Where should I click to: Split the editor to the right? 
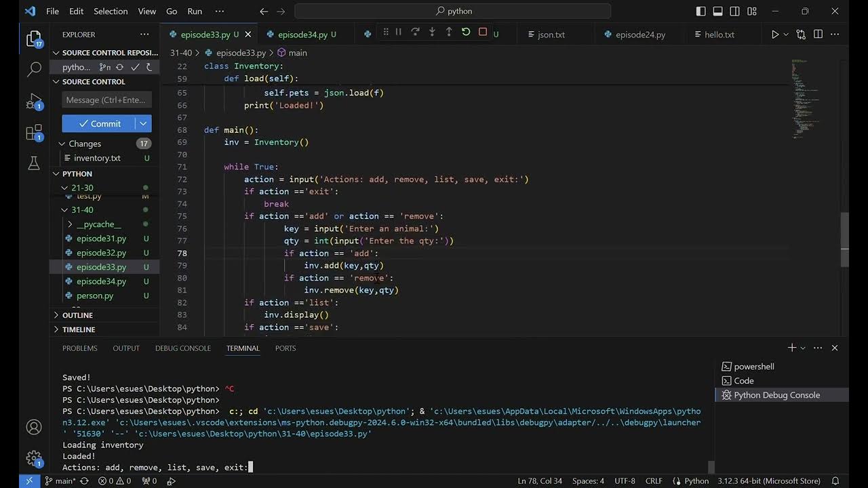coord(818,35)
